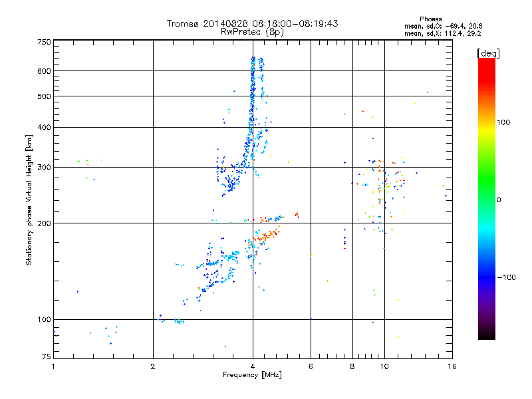Click y-axis tick label '75'

click(x=47, y=356)
